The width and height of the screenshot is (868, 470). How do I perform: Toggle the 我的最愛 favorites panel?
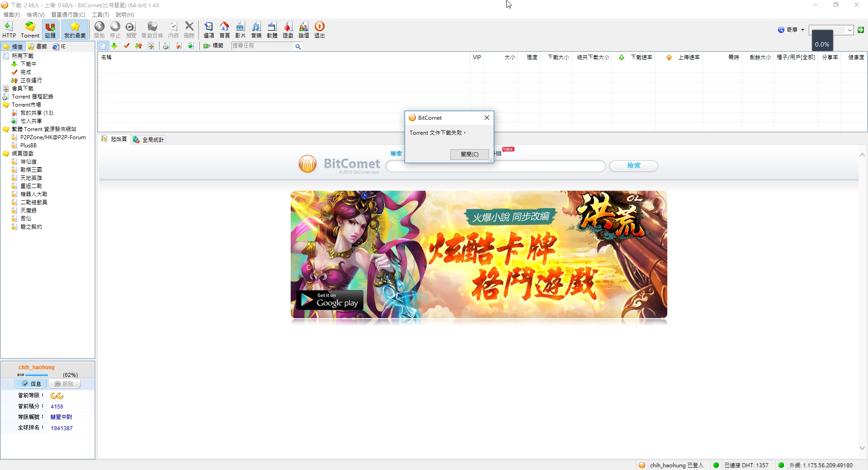75,30
